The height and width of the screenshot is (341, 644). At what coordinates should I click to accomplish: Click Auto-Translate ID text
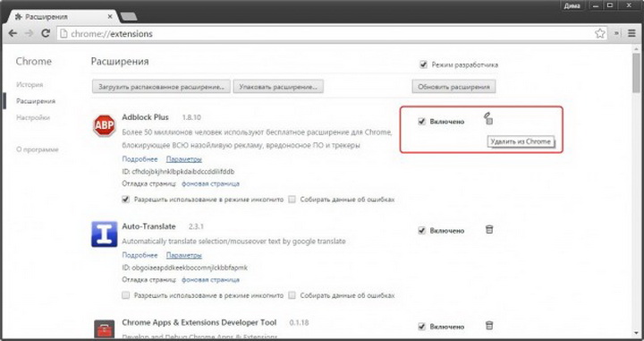coord(185,268)
